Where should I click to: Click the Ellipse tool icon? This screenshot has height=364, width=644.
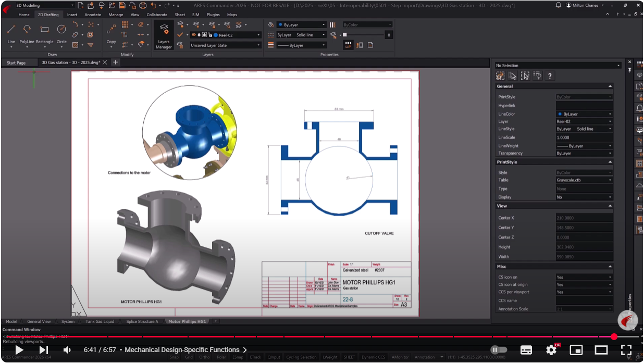(x=76, y=34)
